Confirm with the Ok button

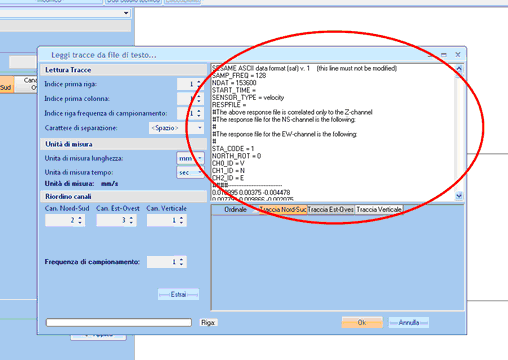coord(362,322)
